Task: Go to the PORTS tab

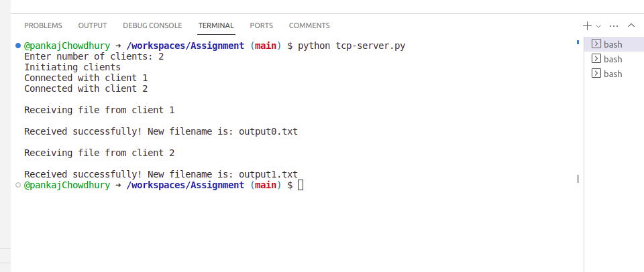Action: pyautogui.click(x=261, y=25)
